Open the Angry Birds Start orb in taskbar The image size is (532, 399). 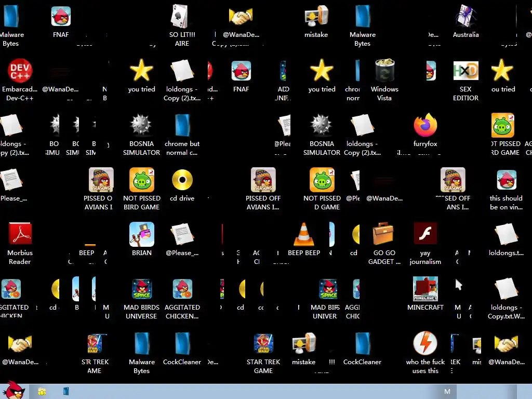(14, 390)
